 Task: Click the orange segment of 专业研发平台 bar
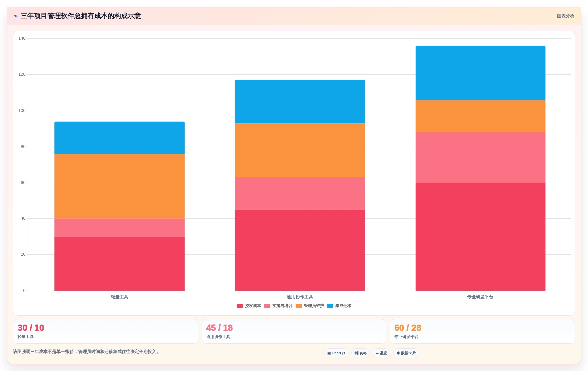pyautogui.click(x=480, y=116)
